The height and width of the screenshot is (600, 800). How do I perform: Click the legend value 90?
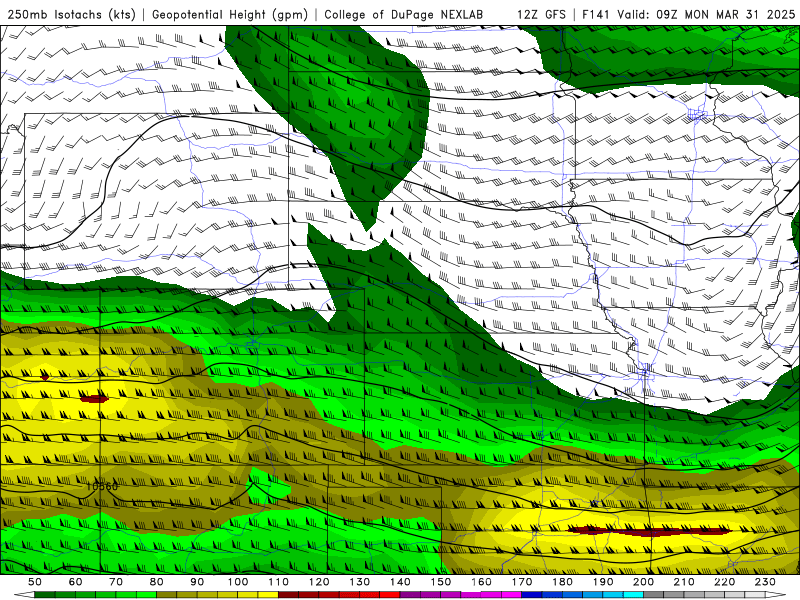pos(197,582)
